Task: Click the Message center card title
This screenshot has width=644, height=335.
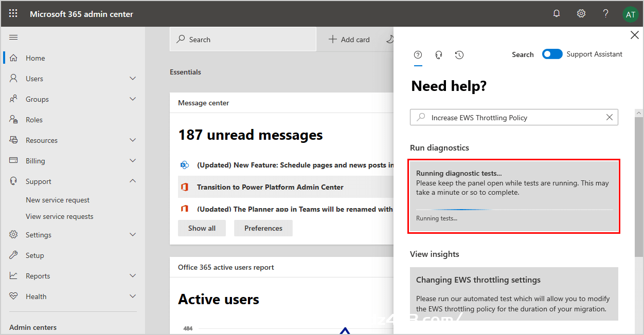Action: [204, 103]
